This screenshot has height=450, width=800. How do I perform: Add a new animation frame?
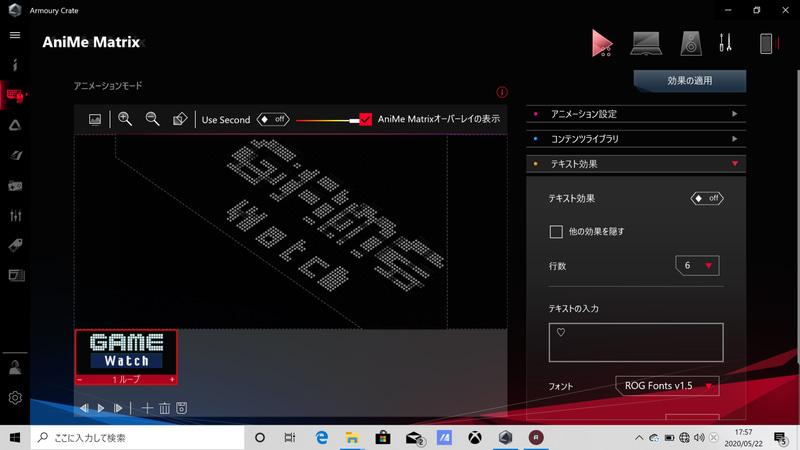click(x=147, y=408)
